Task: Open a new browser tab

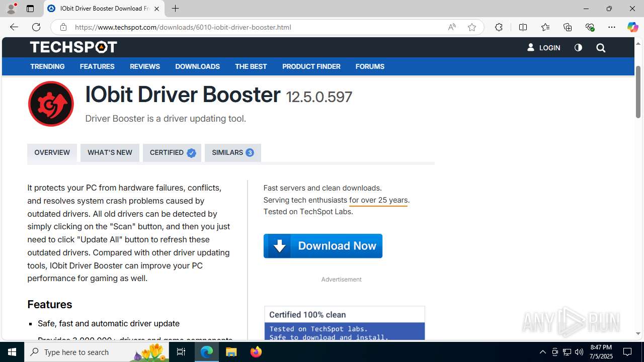Action: click(x=175, y=9)
